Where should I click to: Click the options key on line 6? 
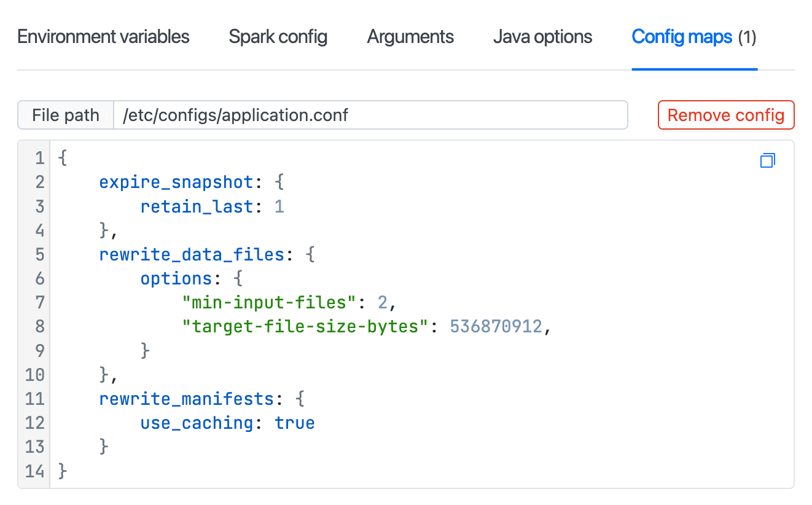click(176, 278)
